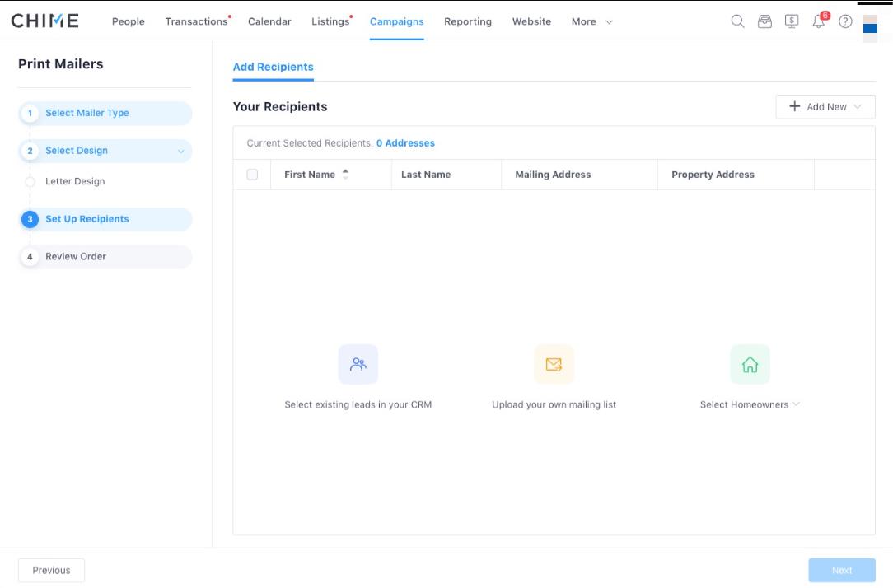Open the Select Homeowners dropdown label
The height and width of the screenshot is (588, 893).
[x=749, y=404]
